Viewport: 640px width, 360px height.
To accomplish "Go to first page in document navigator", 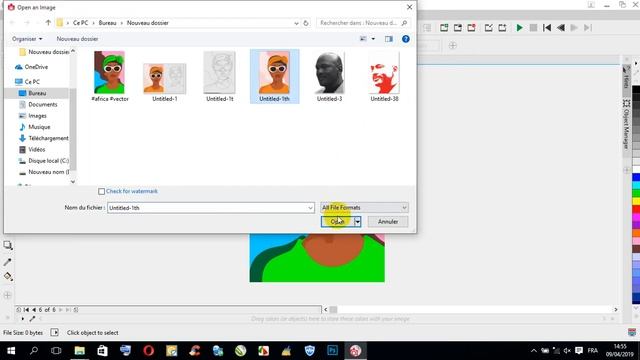I will click(26, 310).
